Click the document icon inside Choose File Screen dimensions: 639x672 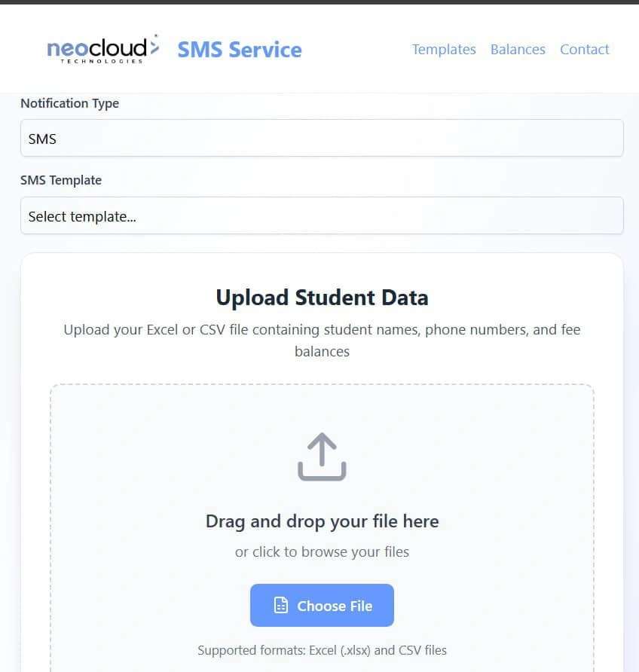coord(281,606)
